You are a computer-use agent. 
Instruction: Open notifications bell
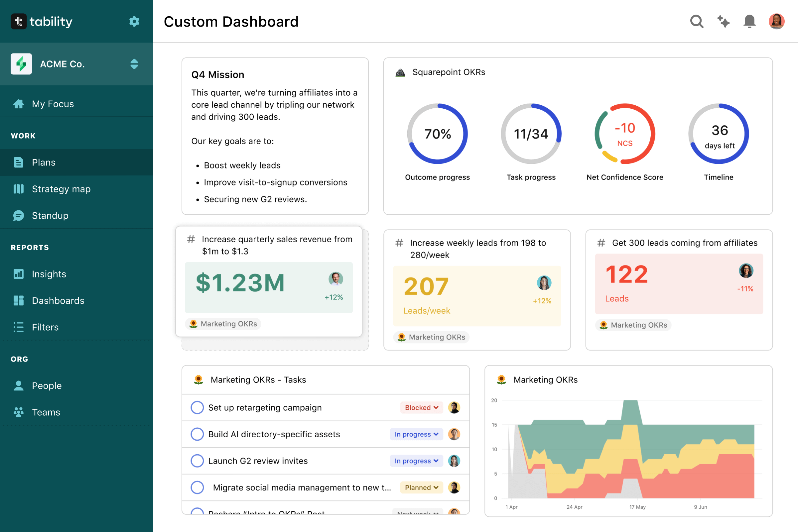tap(749, 21)
